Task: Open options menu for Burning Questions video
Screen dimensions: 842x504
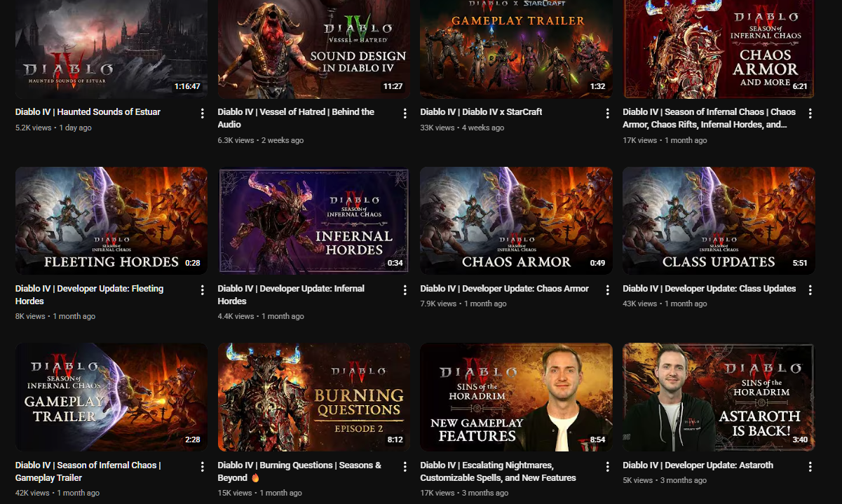Action: tap(405, 467)
